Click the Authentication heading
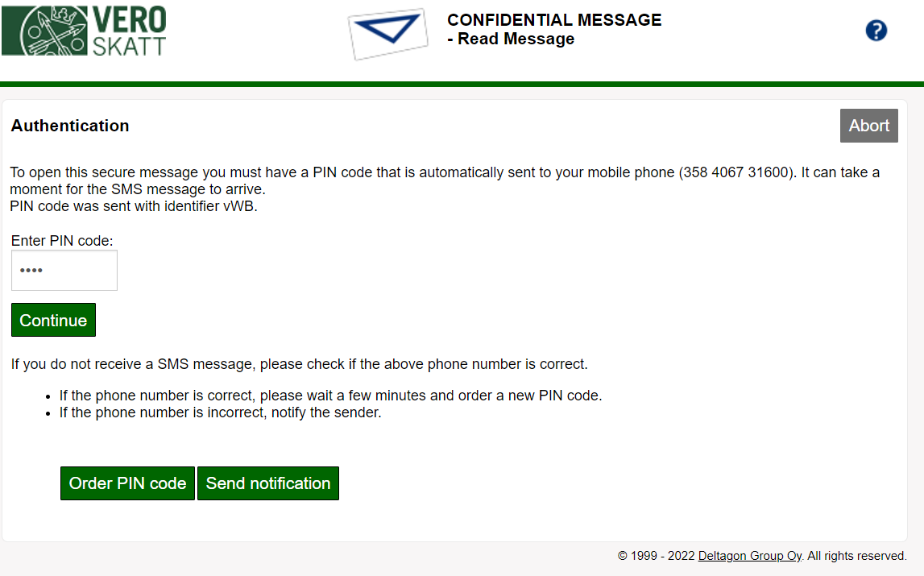The width and height of the screenshot is (924, 576). [70, 126]
